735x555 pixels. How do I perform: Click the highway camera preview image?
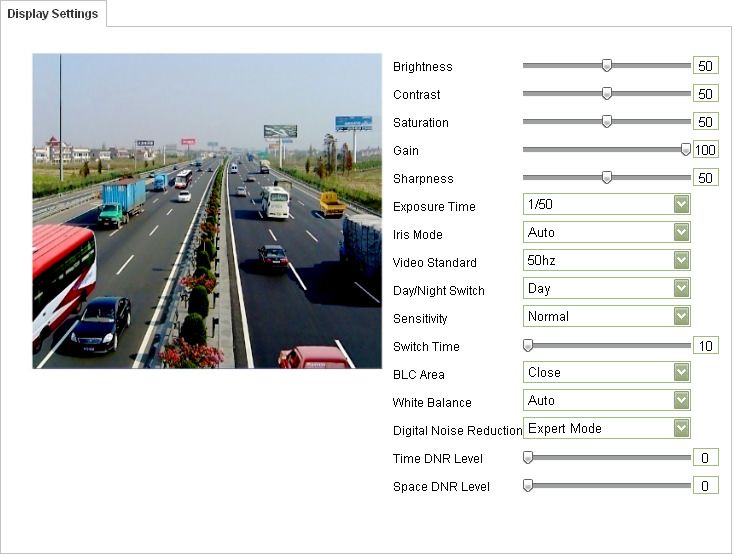[207, 211]
